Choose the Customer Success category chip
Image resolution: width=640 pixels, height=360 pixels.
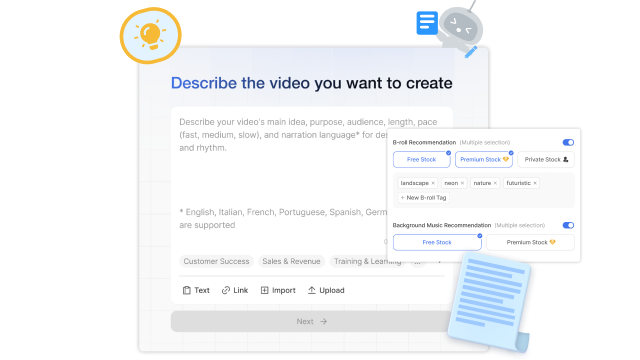point(216,261)
